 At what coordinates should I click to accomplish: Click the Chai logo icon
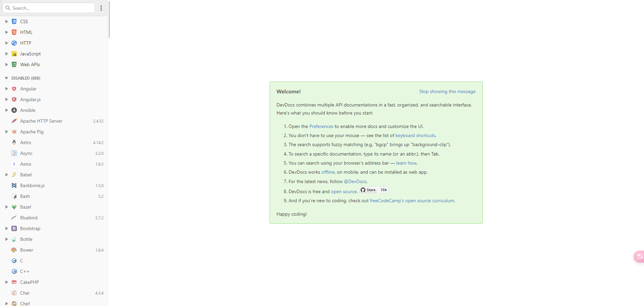coord(14,293)
